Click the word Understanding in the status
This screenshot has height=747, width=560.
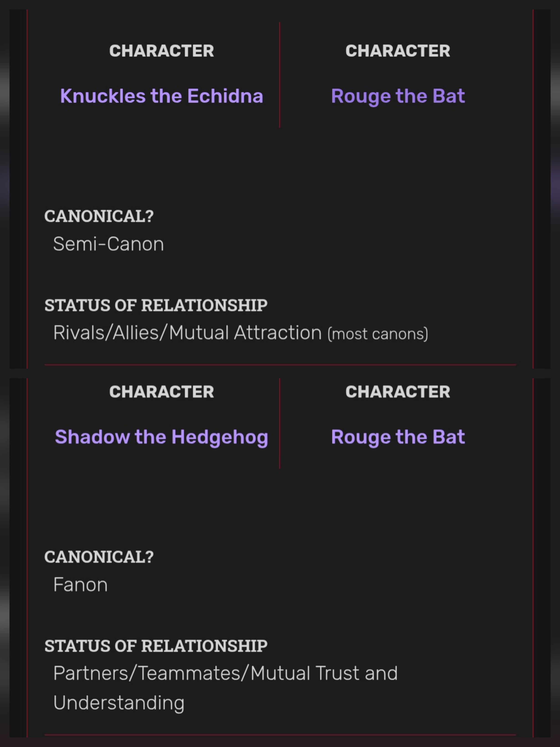click(119, 703)
